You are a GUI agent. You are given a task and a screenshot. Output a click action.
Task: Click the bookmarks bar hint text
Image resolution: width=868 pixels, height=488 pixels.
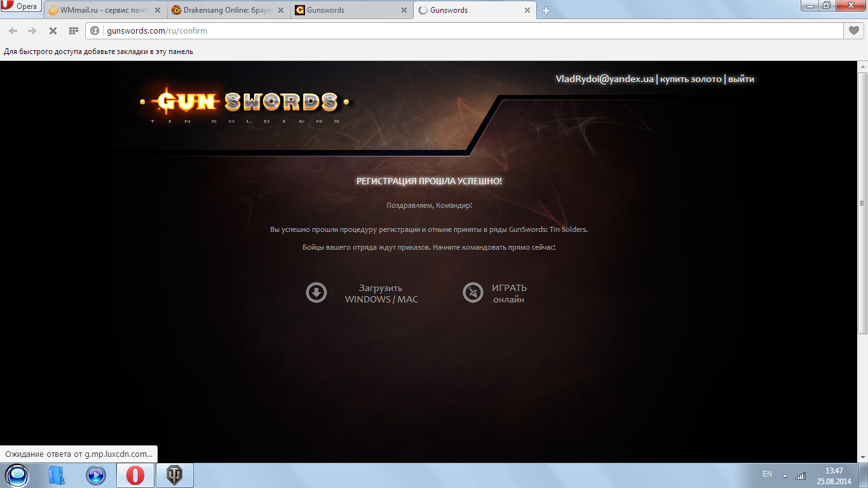click(98, 51)
